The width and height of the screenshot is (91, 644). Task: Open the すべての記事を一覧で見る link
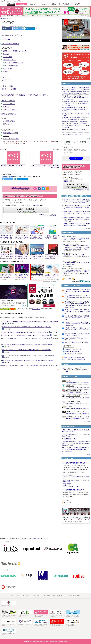[10, 44]
